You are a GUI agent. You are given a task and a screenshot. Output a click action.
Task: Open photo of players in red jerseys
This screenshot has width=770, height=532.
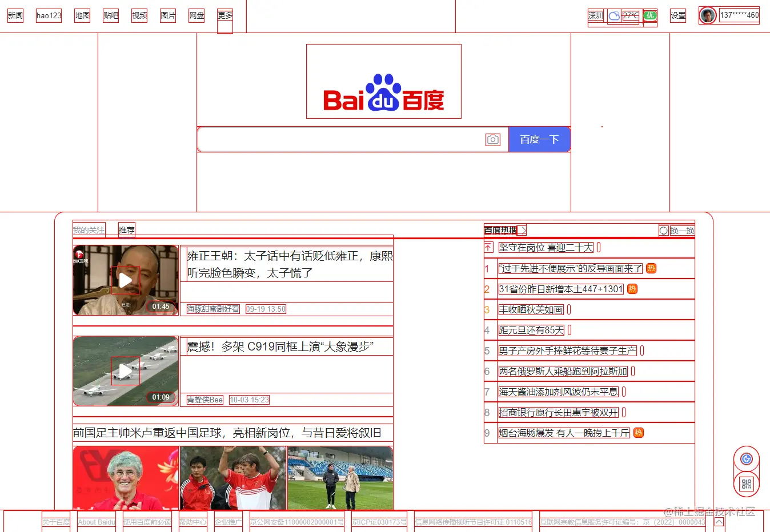point(233,478)
